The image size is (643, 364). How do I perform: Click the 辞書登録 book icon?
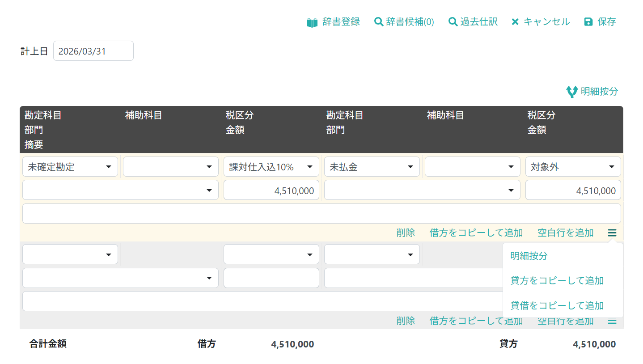click(x=312, y=22)
